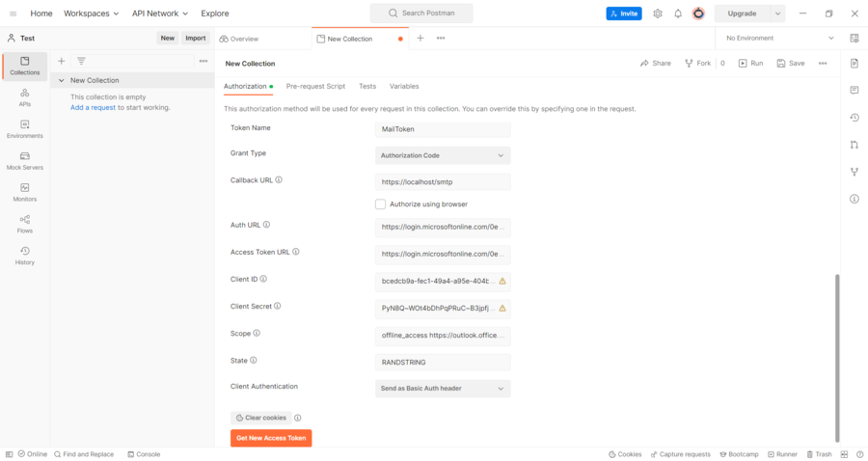Viewport: 868px width, 461px height.
Task: Go to Home menu
Action: point(41,14)
